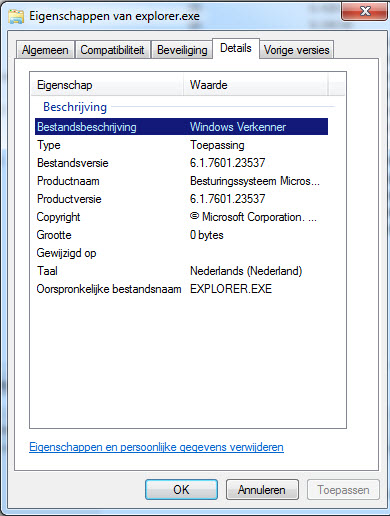390x516 pixels.
Task: Select the Grootte row
Action: tap(181, 235)
